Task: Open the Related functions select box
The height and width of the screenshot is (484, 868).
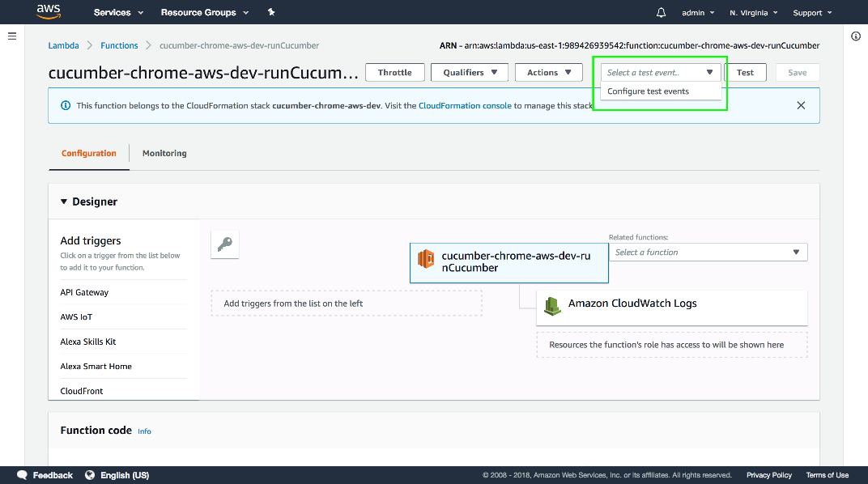Action: click(x=708, y=253)
